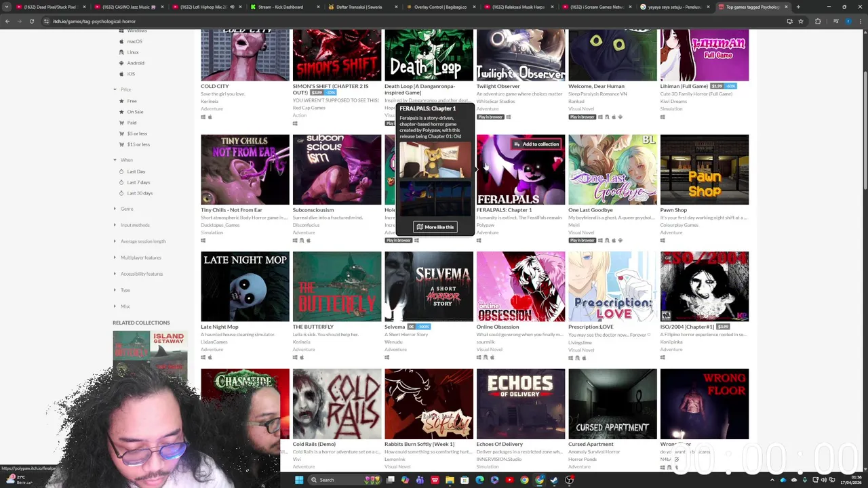This screenshot has height=488, width=868.
Task: Open the COLD CITY game thumbnail
Action: click(x=245, y=55)
